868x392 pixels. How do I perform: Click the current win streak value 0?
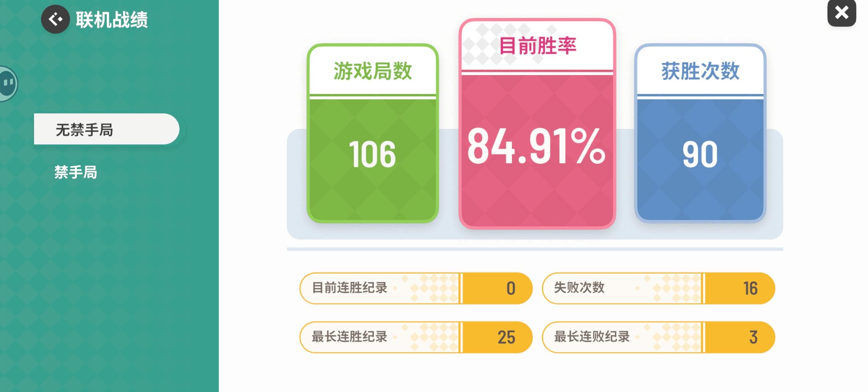(x=511, y=289)
